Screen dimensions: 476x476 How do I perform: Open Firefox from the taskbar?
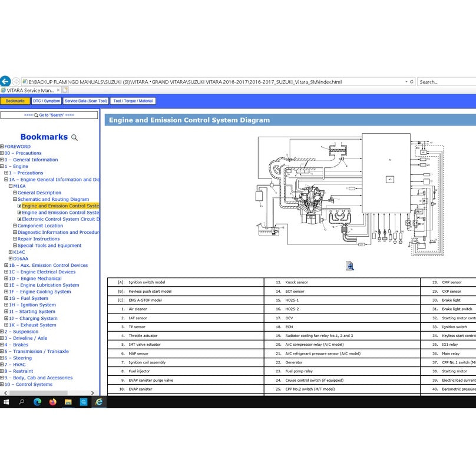pyautogui.click(x=52, y=402)
